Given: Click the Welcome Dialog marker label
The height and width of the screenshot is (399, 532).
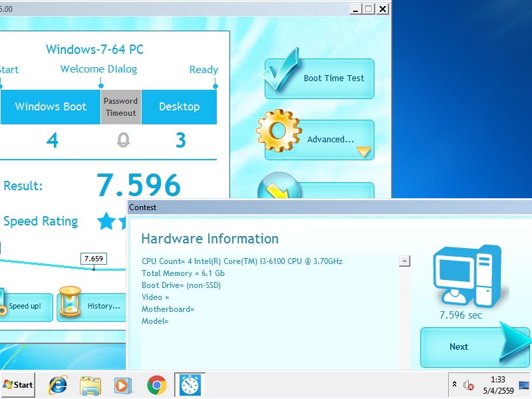Looking at the screenshot, I should 98,69.
